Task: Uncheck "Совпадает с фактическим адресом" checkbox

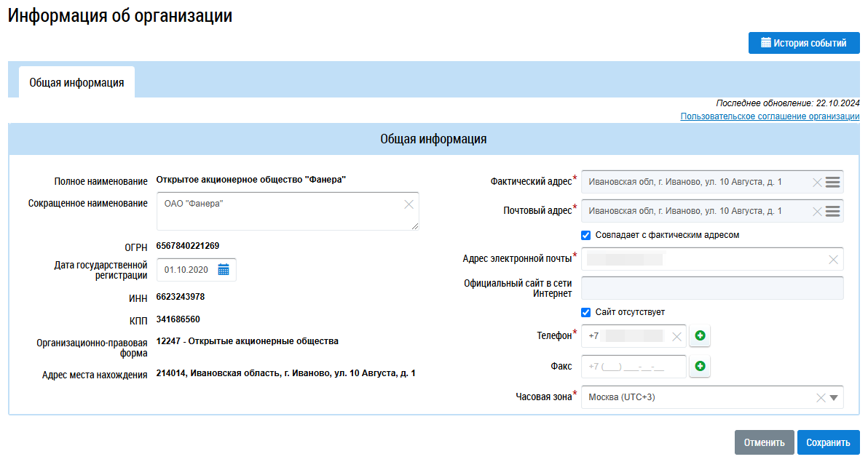Action: tap(585, 235)
